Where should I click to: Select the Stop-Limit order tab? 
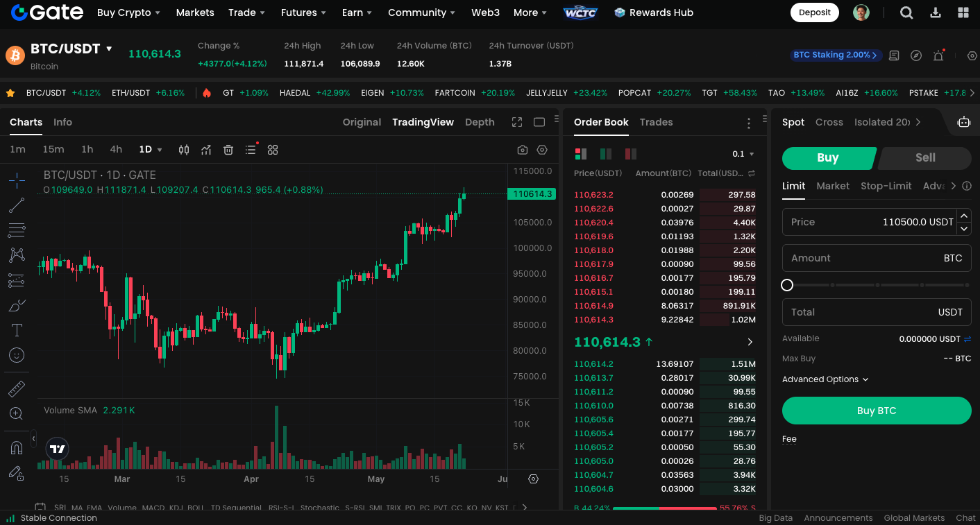[886, 186]
